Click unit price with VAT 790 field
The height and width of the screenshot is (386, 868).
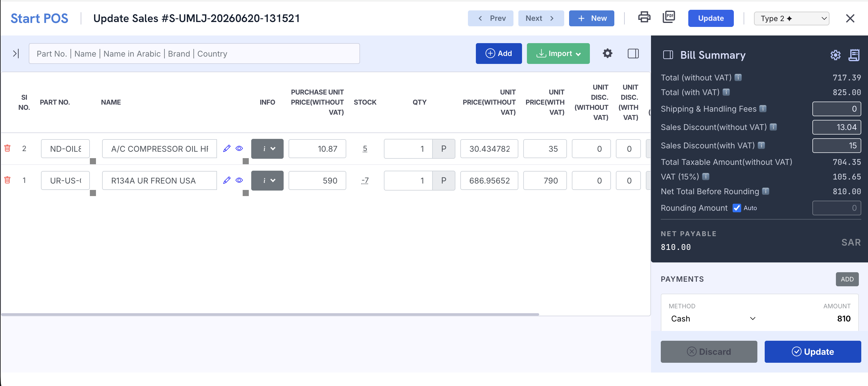(545, 181)
